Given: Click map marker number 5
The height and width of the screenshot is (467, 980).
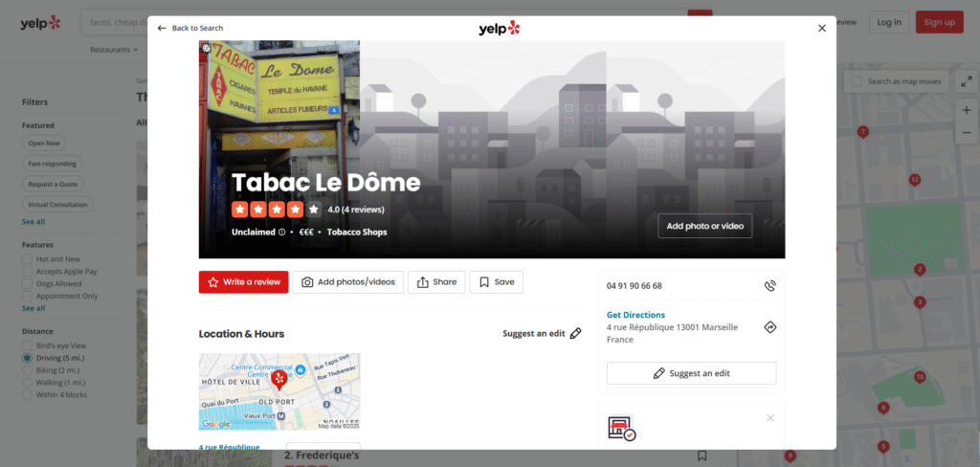Looking at the screenshot, I should [882, 447].
